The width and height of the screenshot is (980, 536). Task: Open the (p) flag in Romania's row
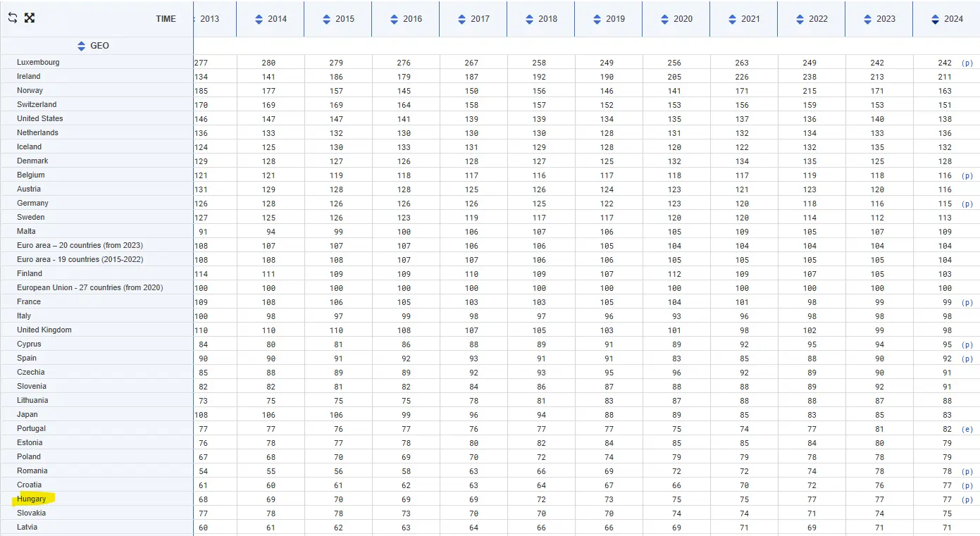pos(967,471)
